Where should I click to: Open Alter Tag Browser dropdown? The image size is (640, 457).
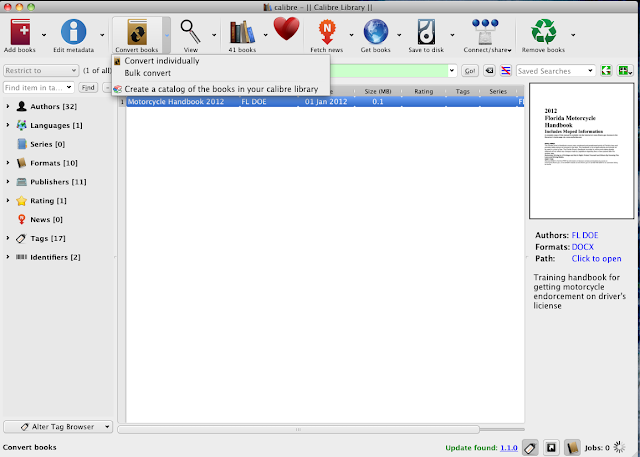click(58, 426)
